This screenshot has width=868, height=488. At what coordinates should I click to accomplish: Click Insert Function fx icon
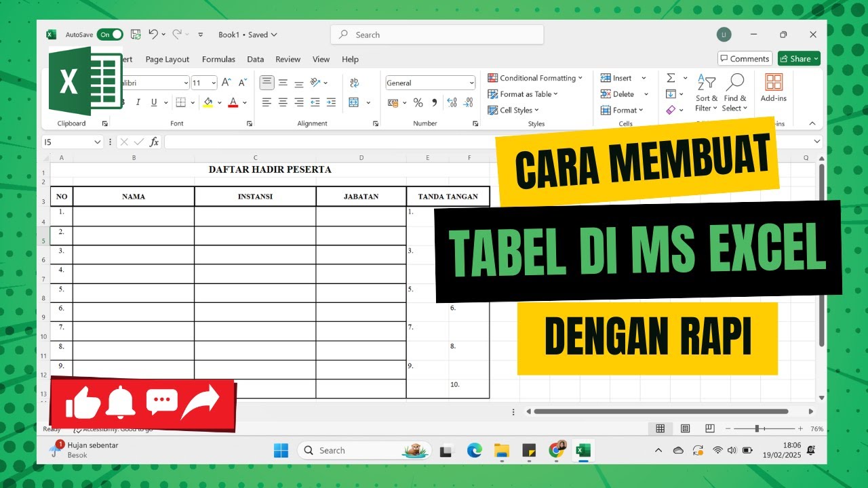click(x=155, y=142)
